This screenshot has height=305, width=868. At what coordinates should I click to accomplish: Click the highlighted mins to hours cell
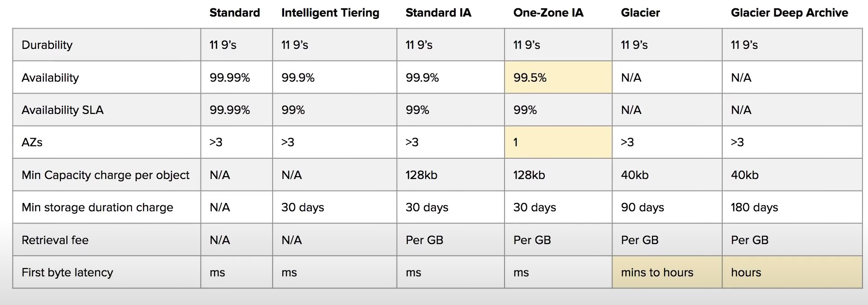pyautogui.click(x=666, y=273)
